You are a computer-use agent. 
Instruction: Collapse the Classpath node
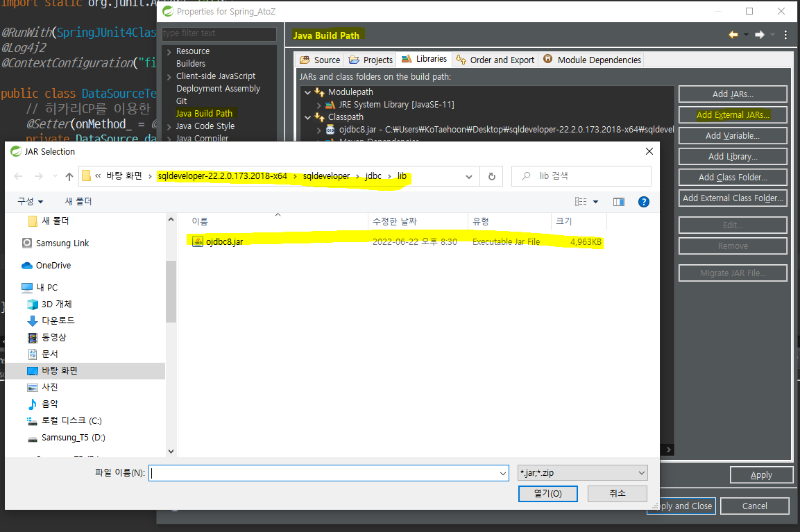[307, 117]
